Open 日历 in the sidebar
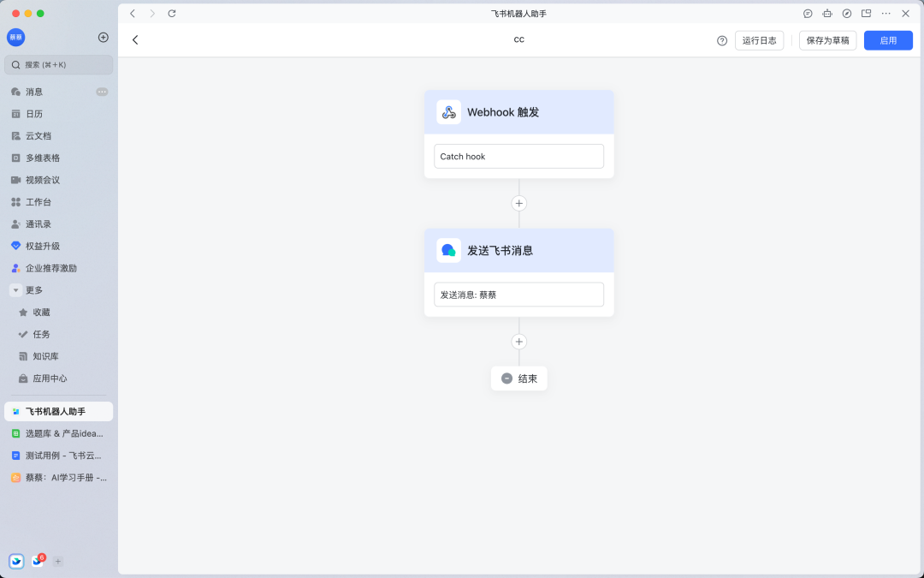 pyautogui.click(x=58, y=114)
